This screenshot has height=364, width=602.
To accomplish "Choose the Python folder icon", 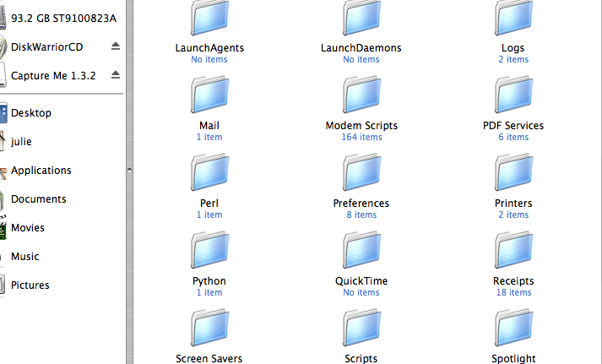I will coord(209,250).
